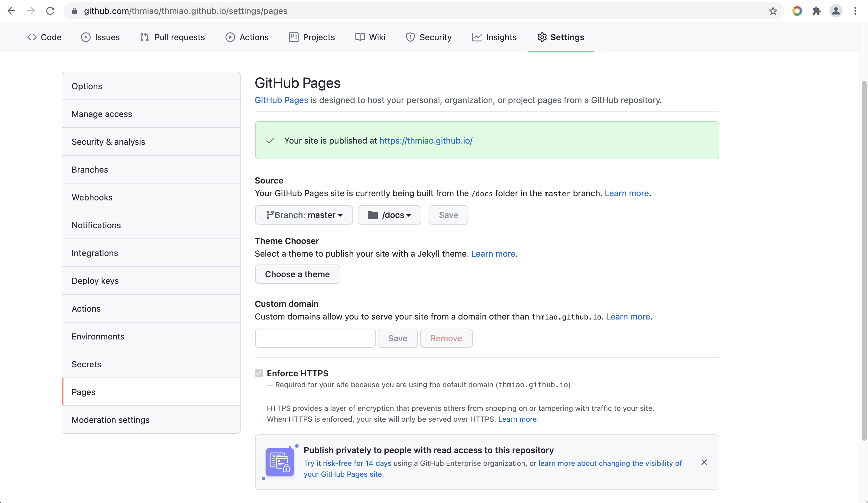Click the browser forward arrow

[x=31, y=11]
